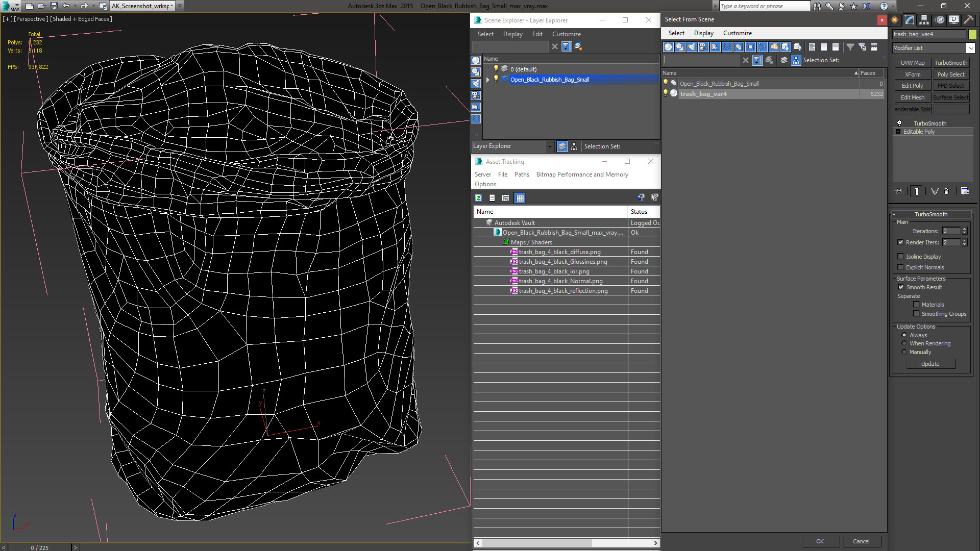The image size is (980, 551).
Task: Toggle Render Iters checkbox
Action: click(900, 242)
